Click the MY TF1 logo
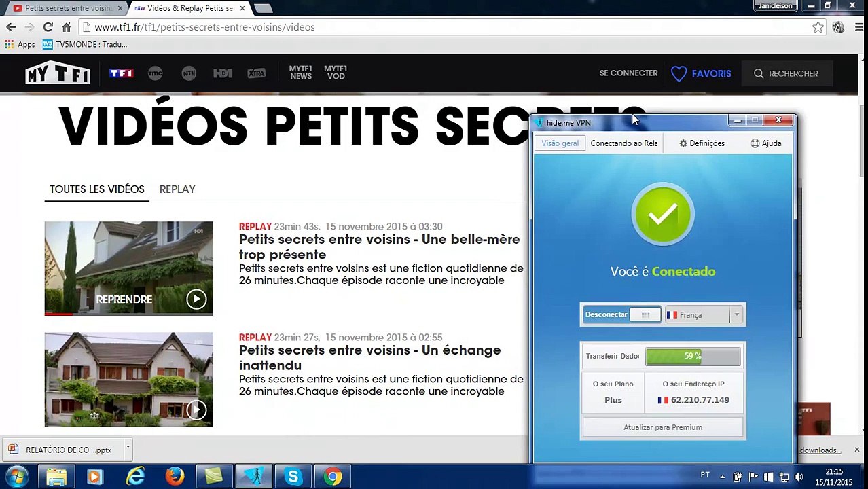 click(x=58, y=73)
